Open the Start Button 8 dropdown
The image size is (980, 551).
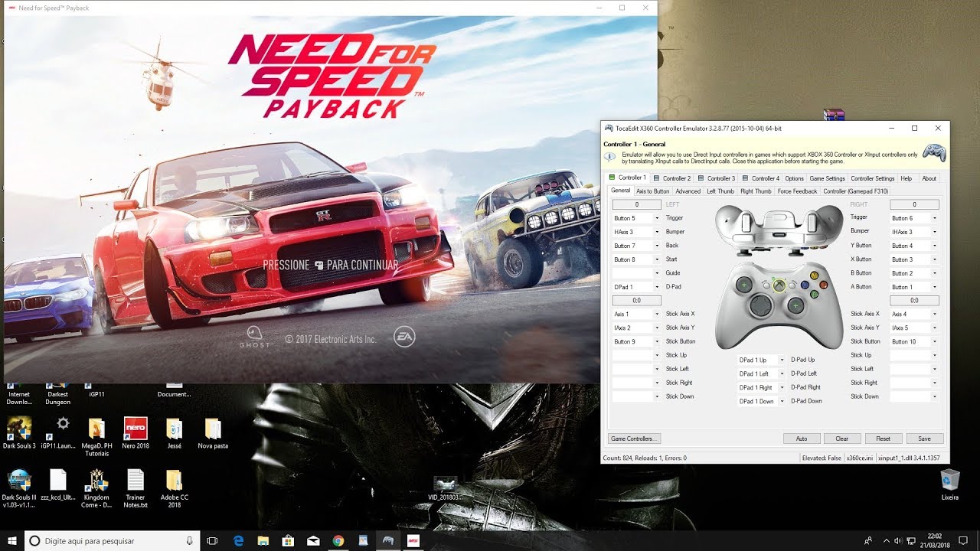point(656,259)
